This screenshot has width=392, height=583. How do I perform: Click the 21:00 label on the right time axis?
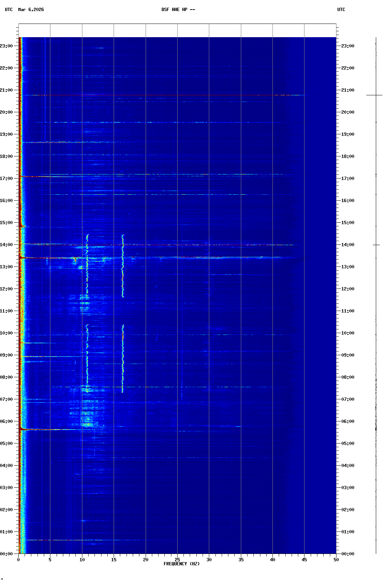click(x=348, y=90)
